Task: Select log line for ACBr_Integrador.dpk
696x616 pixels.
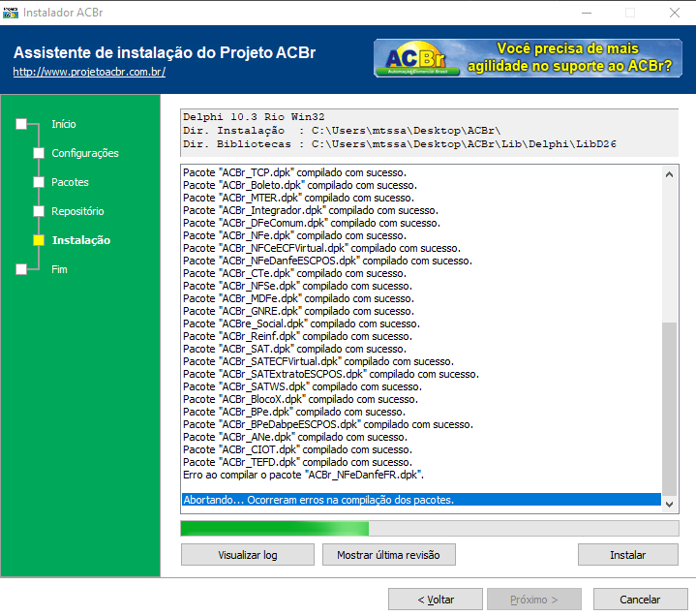Action: pyautogui.click(x=421, y=210)
